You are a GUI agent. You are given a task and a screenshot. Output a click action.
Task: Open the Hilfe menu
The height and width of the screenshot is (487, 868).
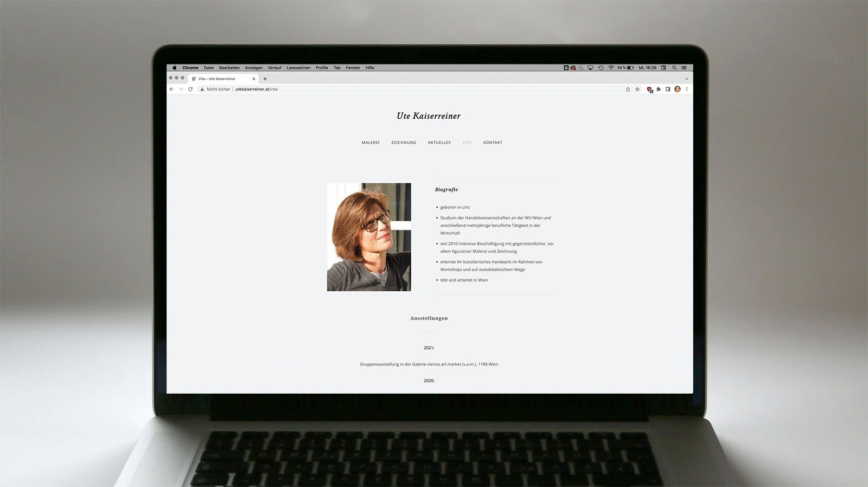click(370, 68)
